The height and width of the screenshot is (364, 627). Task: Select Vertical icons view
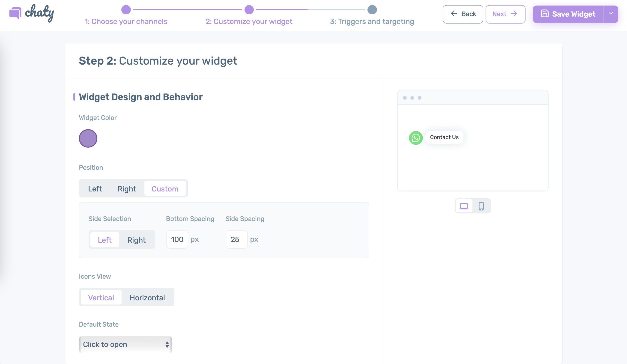101,297
